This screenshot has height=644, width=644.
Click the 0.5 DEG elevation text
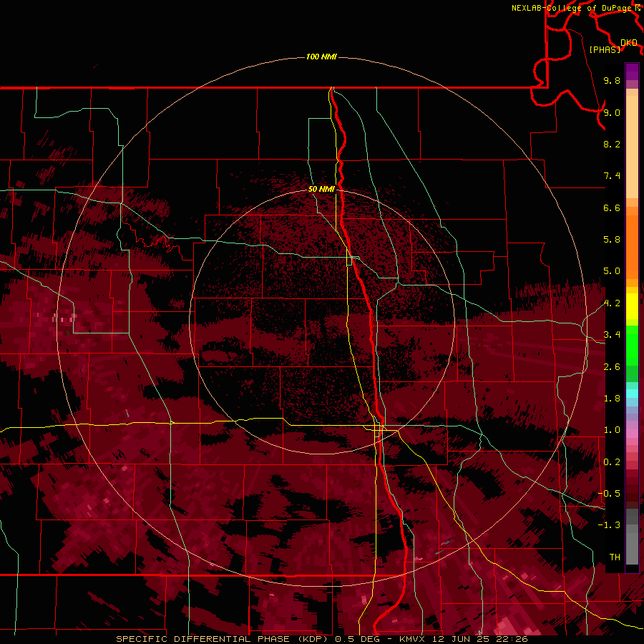[356, 639]
